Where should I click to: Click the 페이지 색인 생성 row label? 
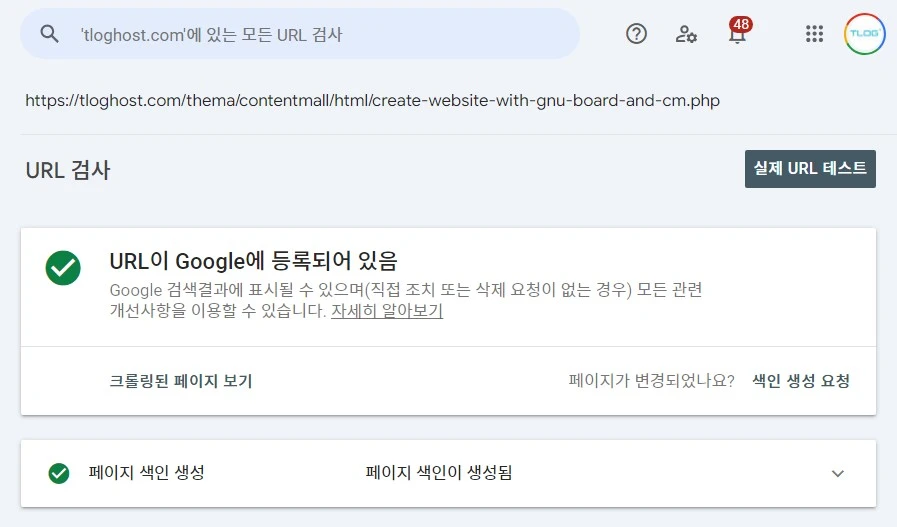[146, 473]
